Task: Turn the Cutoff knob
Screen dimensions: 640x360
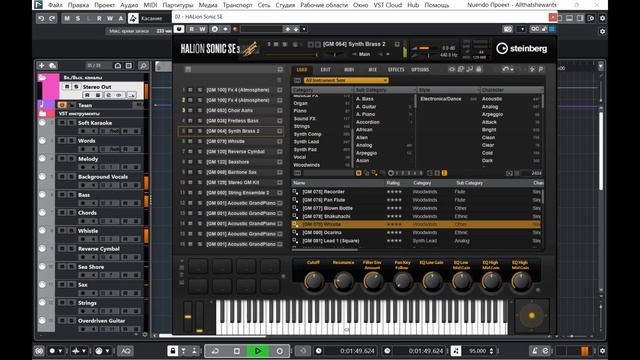Action: point(314,281)
